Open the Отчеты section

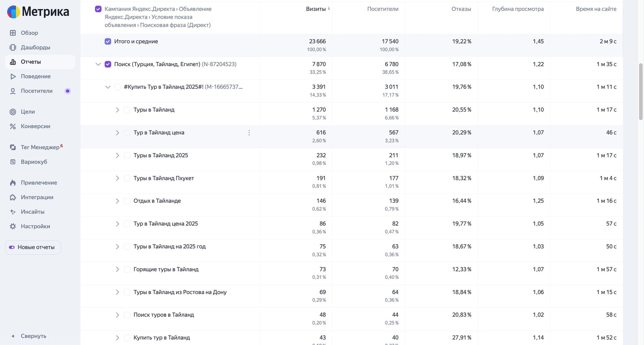31,62
